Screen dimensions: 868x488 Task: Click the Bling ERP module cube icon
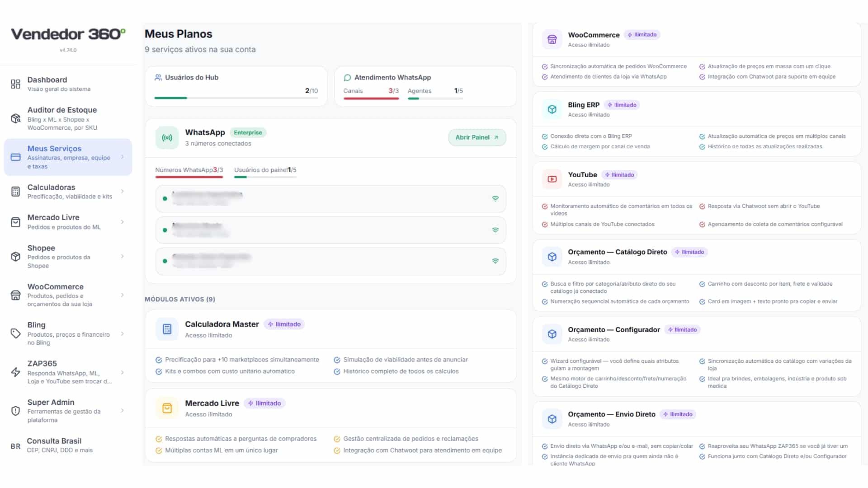pos(552,109)
